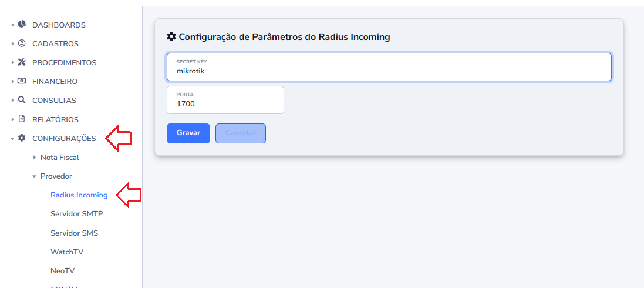This screenshot has height=288, width=644.
Task: Open the Servidor SMS settings page
Action: 75,233
